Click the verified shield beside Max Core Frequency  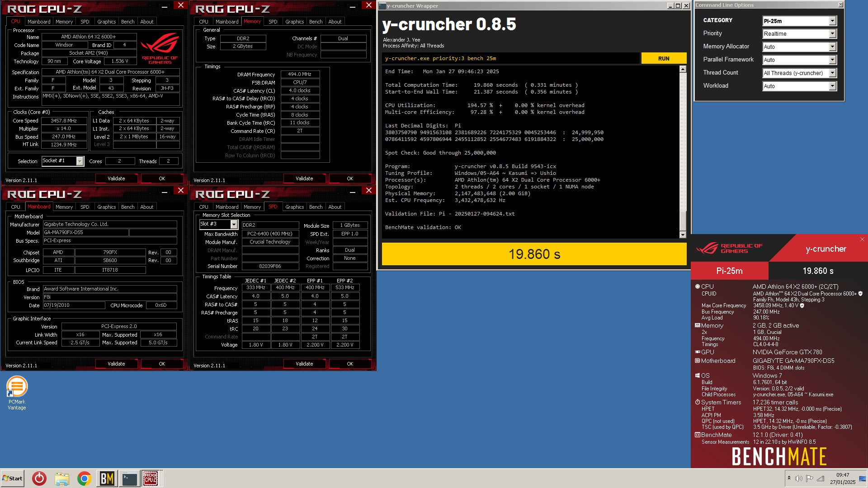802,305
